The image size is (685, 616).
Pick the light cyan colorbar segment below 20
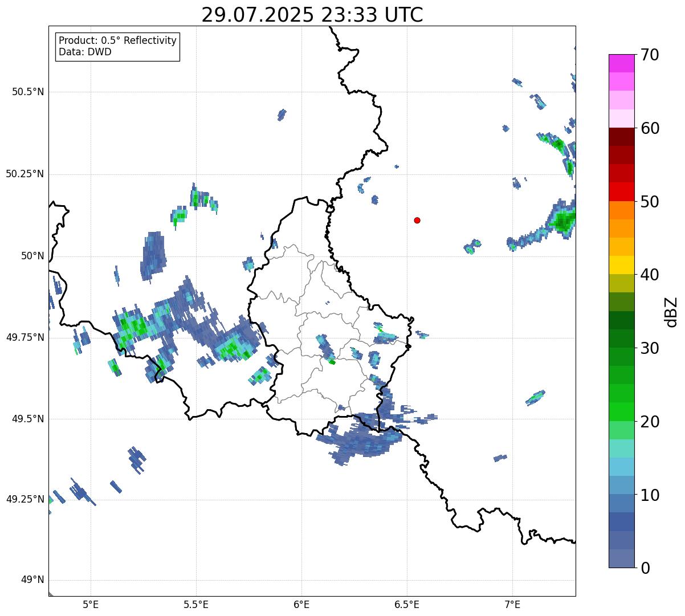coord(621,448)
